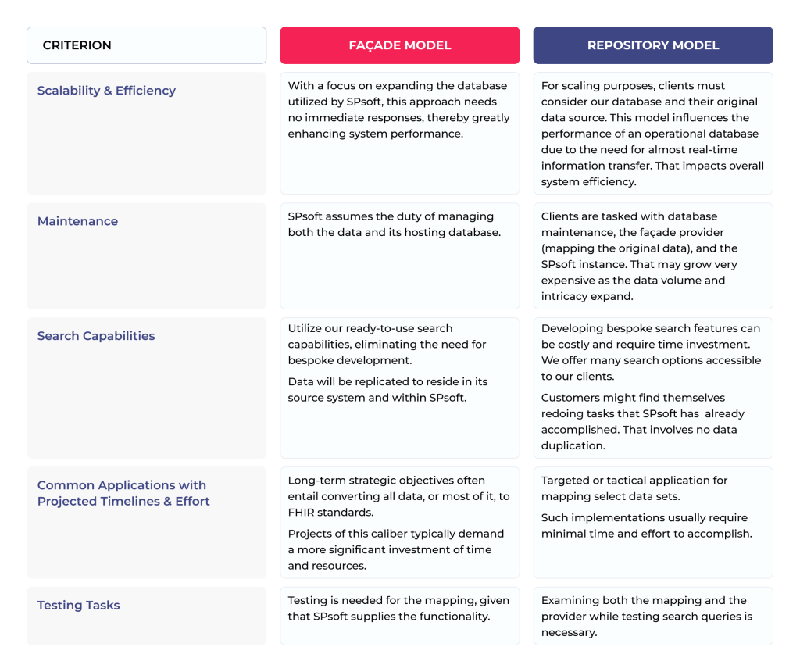Select the Testing Tasks row label
The image size is (800, 672).
point(78,606)
